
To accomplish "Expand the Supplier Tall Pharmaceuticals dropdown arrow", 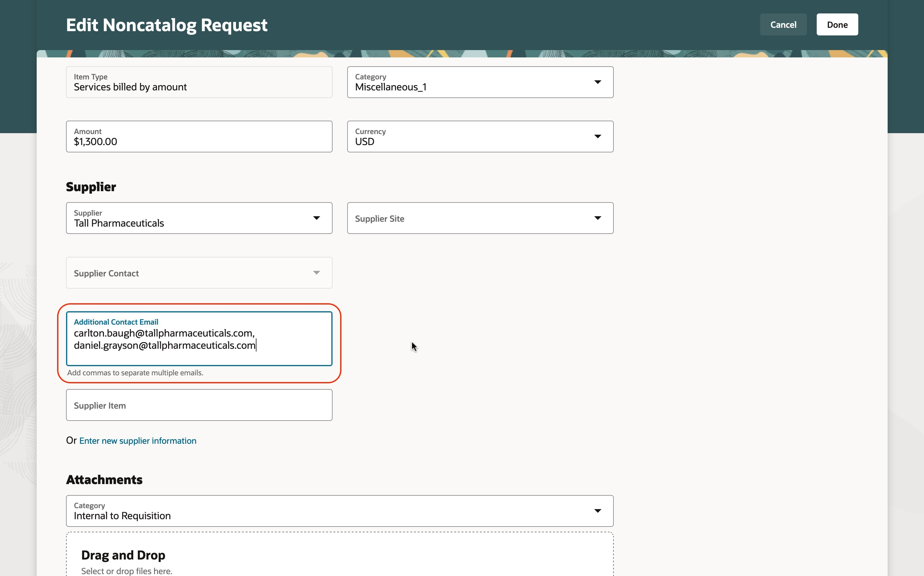I will pos(316,218).
